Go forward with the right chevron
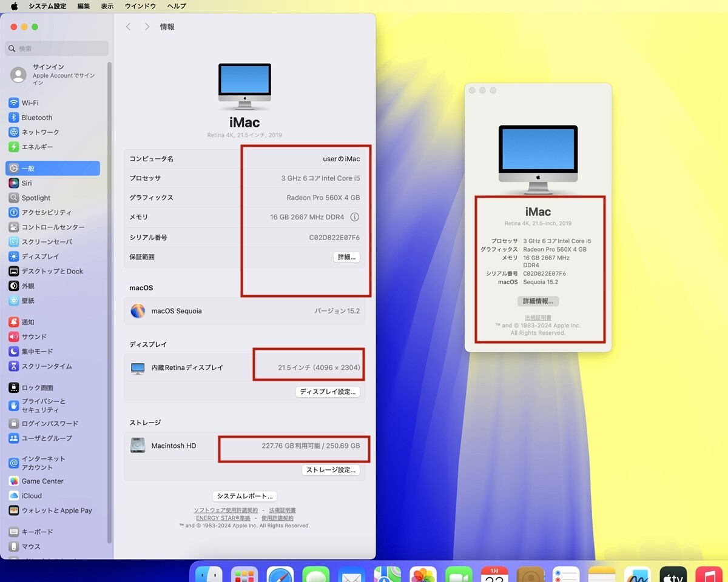Image resolution: width=728 pixels, height=582 pixels. pyautogui.click(x=147, y=27)
